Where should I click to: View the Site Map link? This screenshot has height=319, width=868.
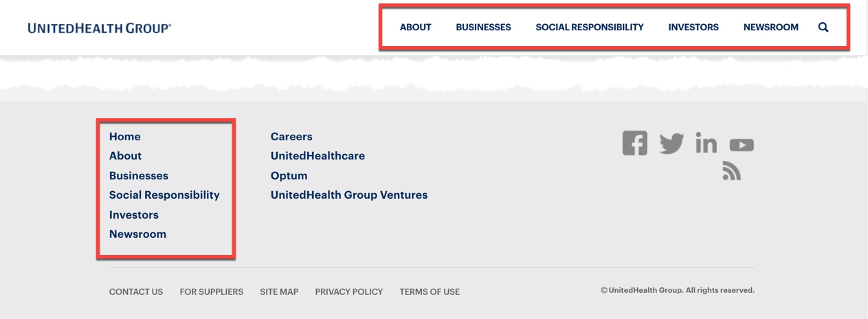279,292
